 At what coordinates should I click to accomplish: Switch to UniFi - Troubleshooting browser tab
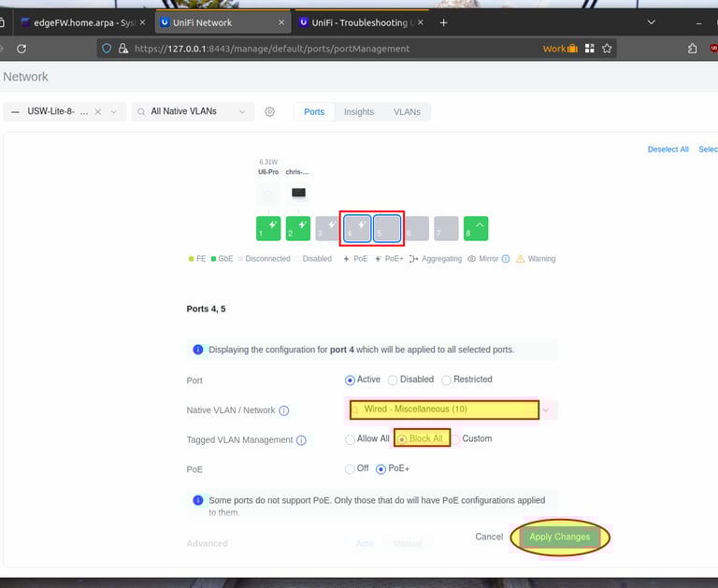362,22
